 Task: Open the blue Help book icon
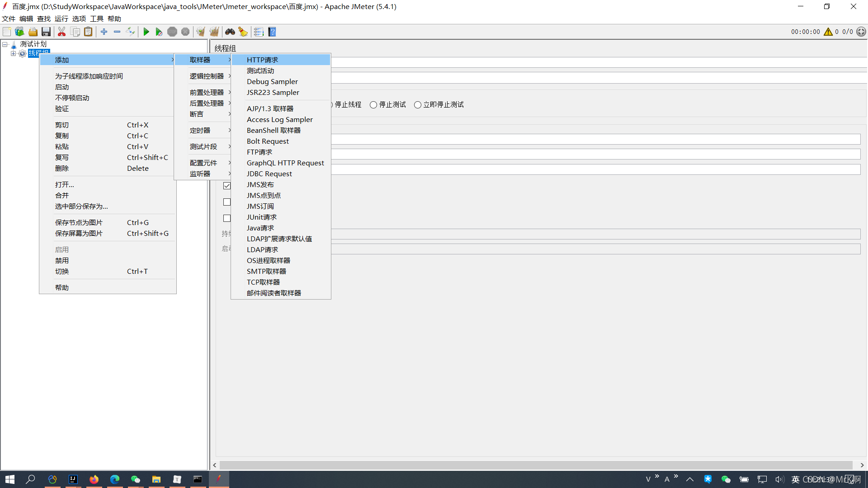click(x=272, y=32)
